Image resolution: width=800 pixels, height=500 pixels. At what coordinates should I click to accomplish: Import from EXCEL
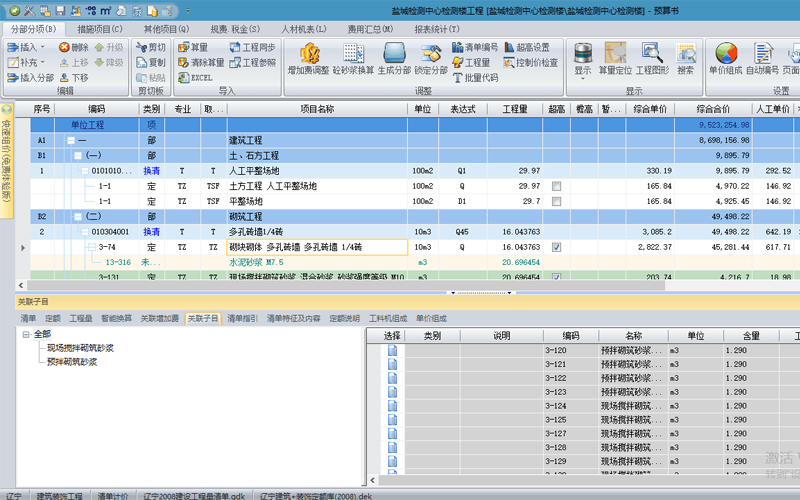tap(195, 78)
